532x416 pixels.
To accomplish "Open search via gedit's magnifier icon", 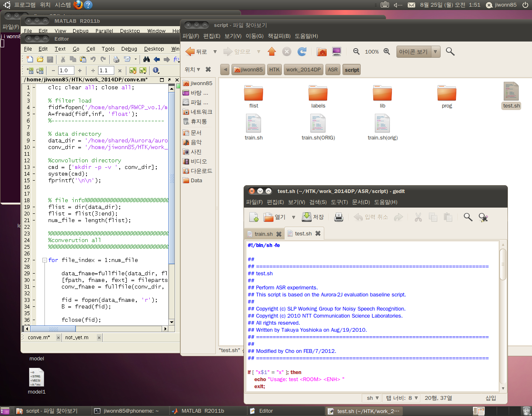I will tap(468, 217).
